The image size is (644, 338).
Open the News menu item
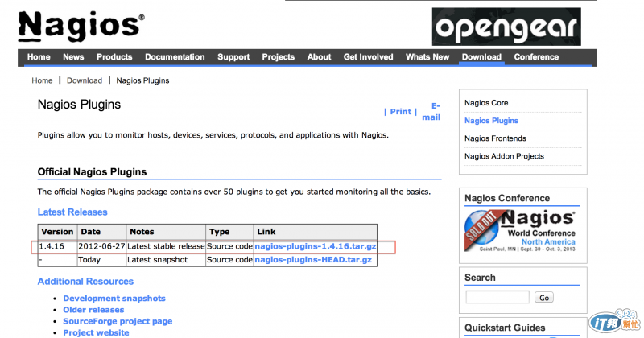click(73, 57)
